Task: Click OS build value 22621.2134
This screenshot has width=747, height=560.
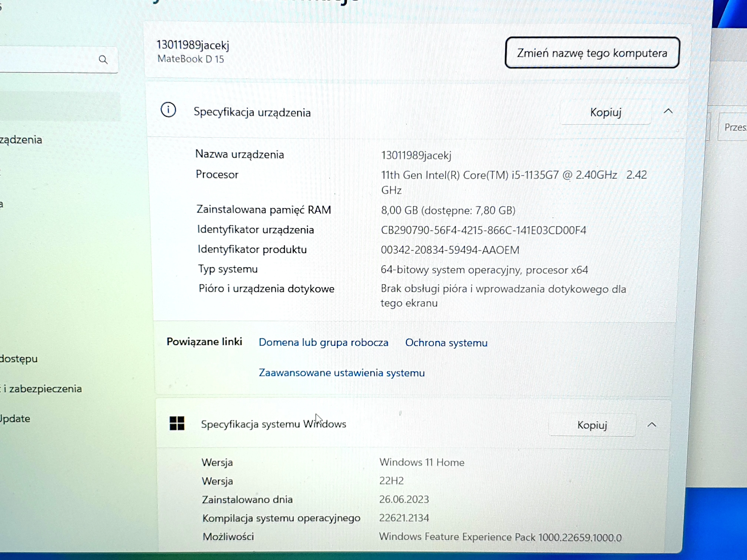Action: coord(404,518)
